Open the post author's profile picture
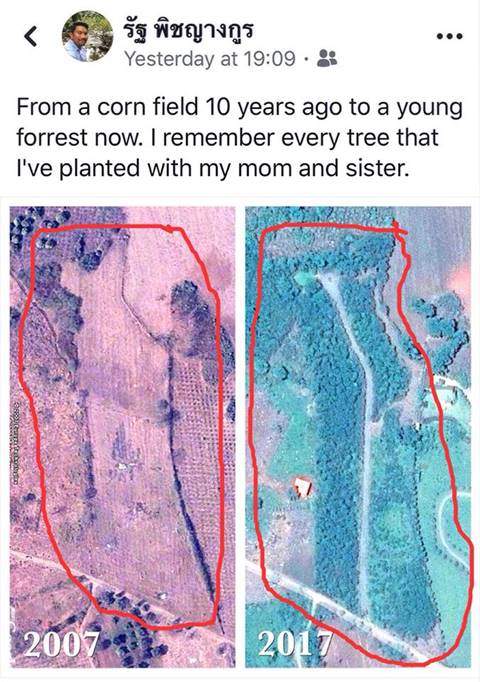This screenshot has height=682, width=480. coord(87,36)
